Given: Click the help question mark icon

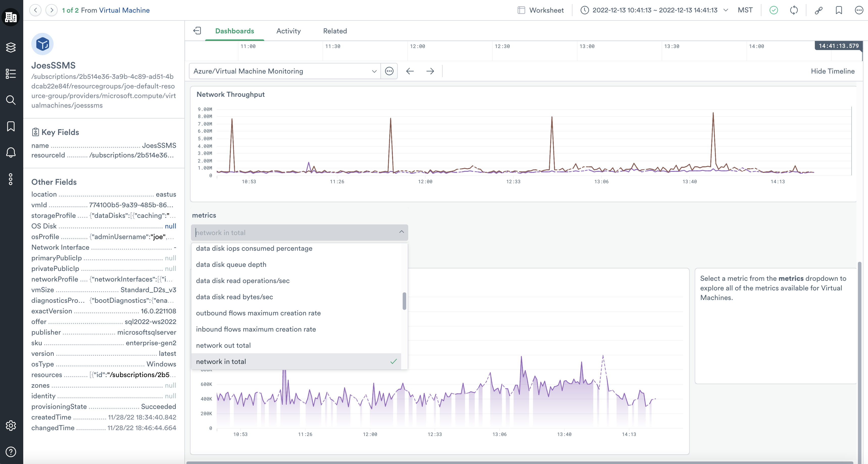Looking at the screenshot, I should (x=11, y=452).
